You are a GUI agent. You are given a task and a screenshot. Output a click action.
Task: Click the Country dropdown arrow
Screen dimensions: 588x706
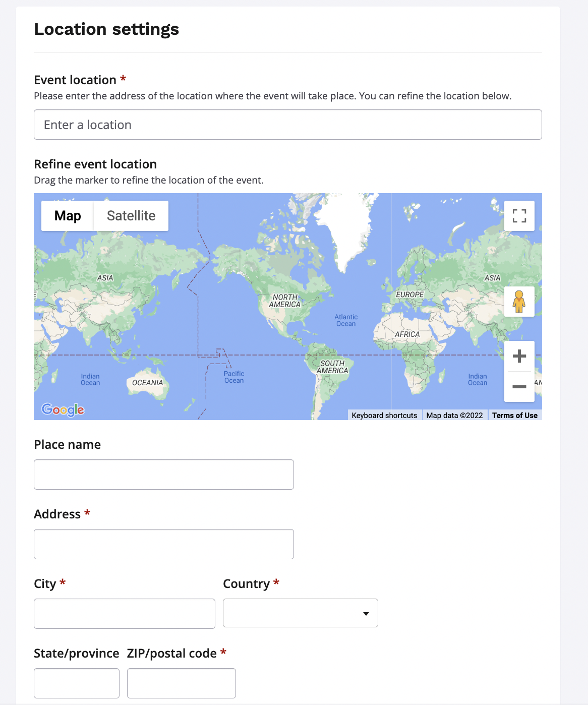(x=366, y=614)
